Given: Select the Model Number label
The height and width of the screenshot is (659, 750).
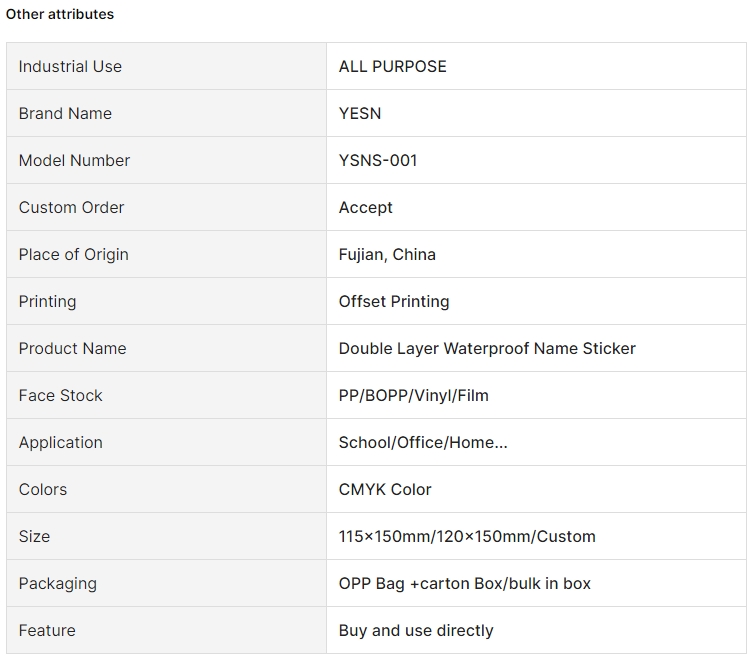Looking at the screenshot, I should click(74, 160).
